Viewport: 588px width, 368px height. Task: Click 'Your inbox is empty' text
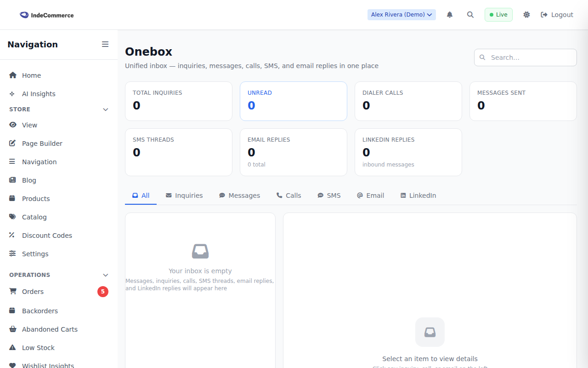[x=200, y=271]
